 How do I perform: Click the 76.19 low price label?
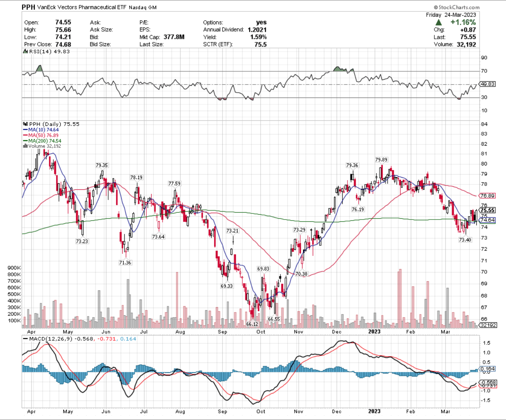(358, 210)
